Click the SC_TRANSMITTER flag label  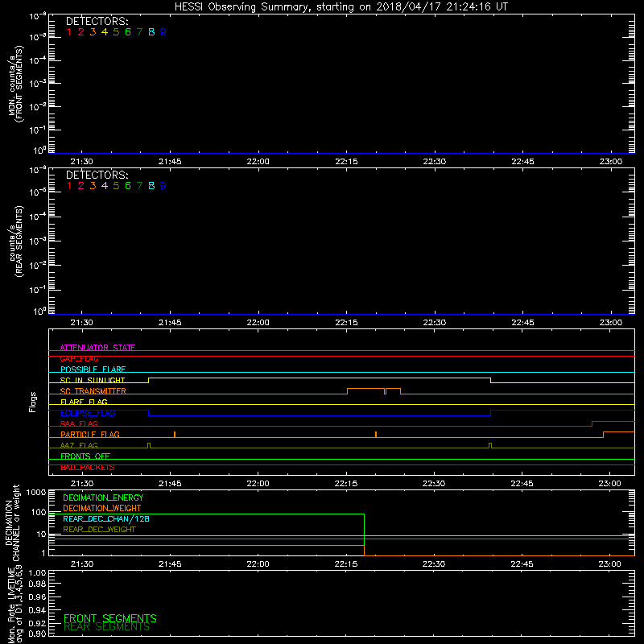tap(93, 391)
